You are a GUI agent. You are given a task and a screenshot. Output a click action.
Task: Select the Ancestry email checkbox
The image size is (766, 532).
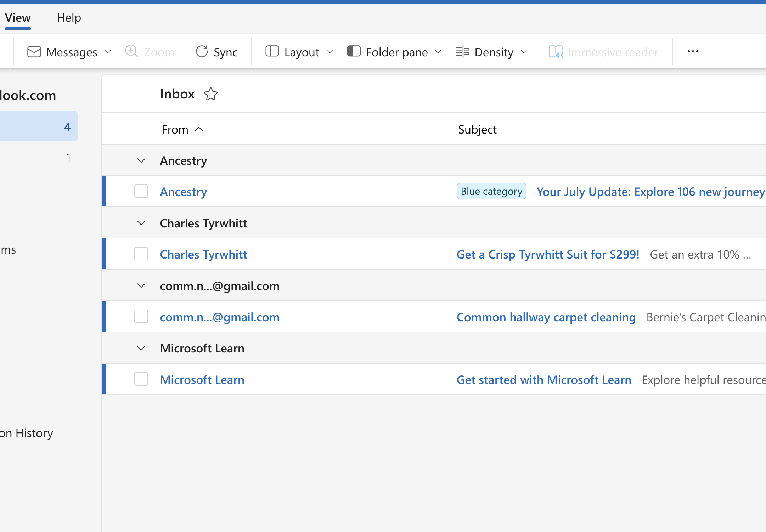(x=141, y=191)
